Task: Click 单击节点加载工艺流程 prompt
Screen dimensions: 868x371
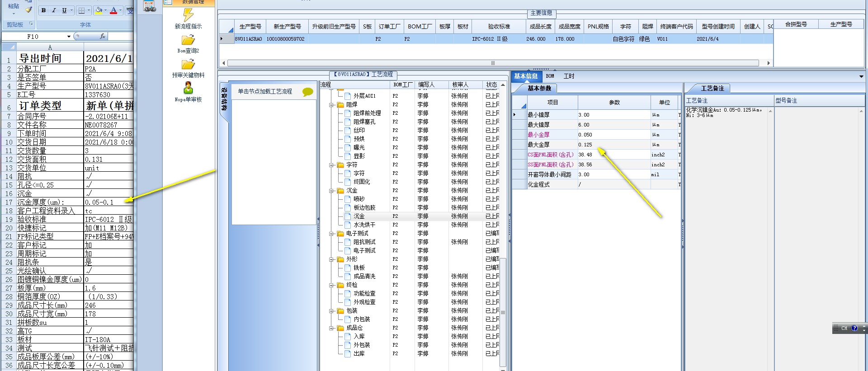Action: click(x=265, y=92)
